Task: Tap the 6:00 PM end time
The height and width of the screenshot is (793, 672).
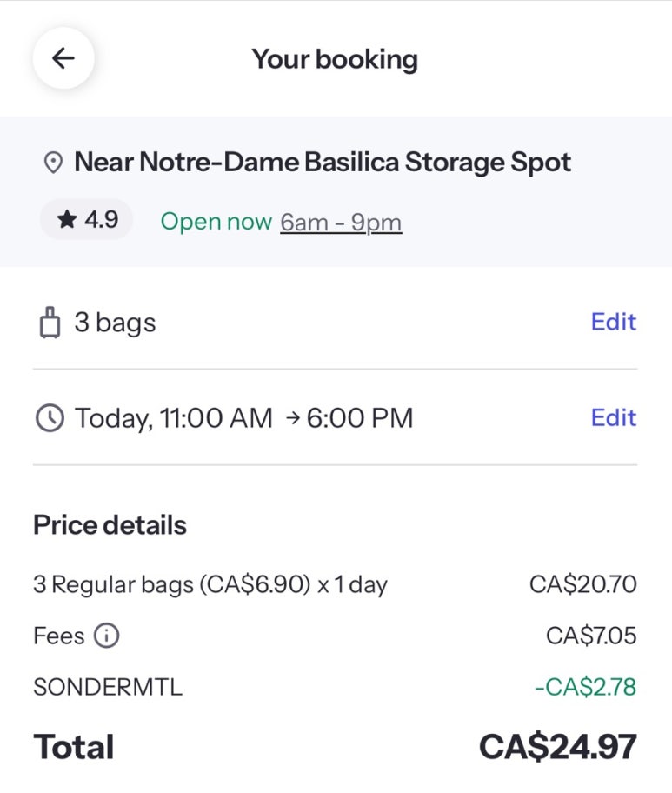Action: click(360, 418)
